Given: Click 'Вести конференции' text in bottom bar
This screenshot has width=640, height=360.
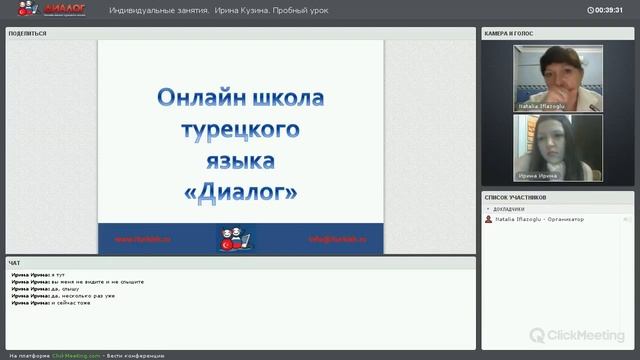Looking at the screenshot, I should coord(136,356).
